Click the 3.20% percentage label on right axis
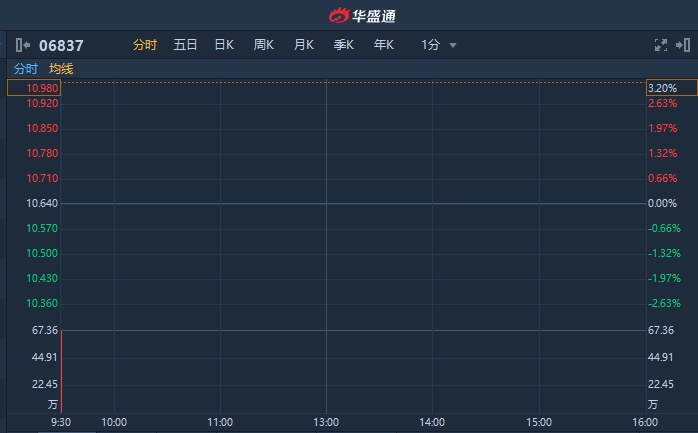The height and width of the screenshot is (433, 698). [x=663, y=88]
